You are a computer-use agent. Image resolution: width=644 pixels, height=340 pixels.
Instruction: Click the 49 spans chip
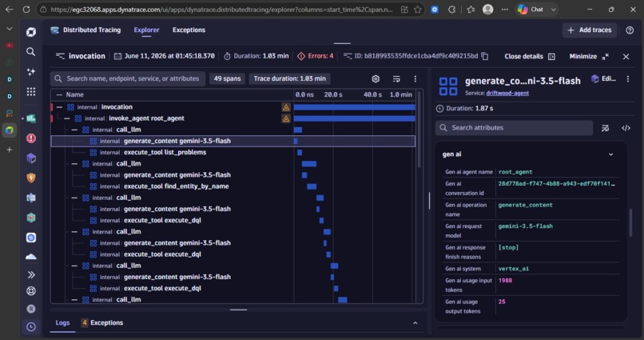(x=227, y=78)
